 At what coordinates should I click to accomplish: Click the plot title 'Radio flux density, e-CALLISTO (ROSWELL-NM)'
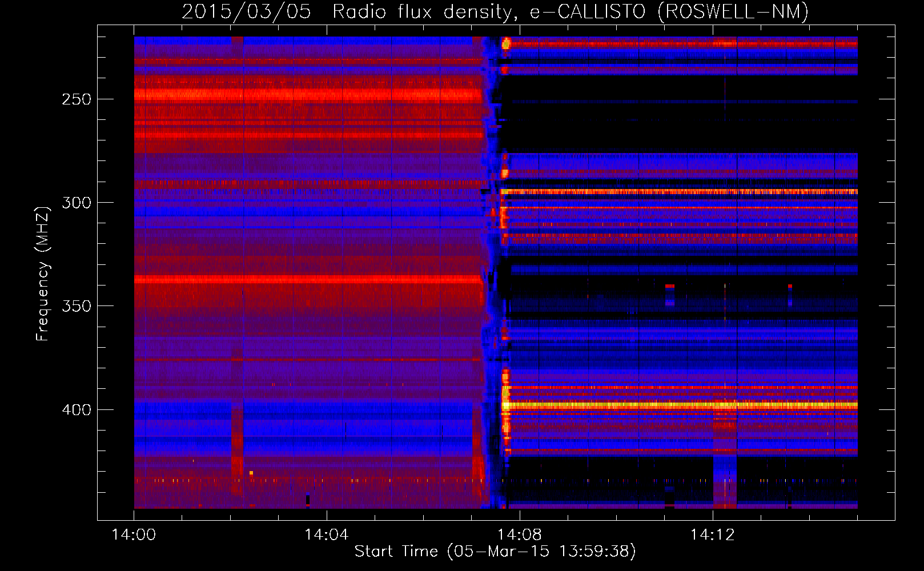(x=571, y=12)
